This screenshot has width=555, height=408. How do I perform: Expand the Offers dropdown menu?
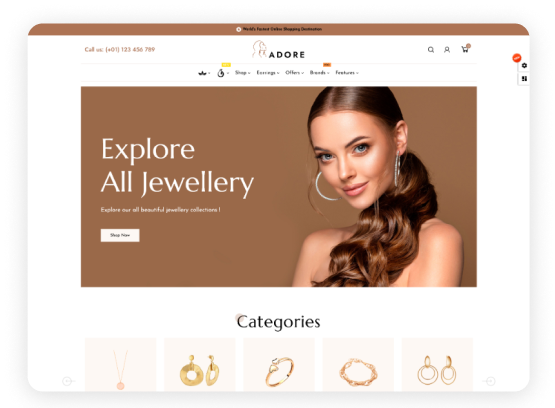tap(294, 73)
